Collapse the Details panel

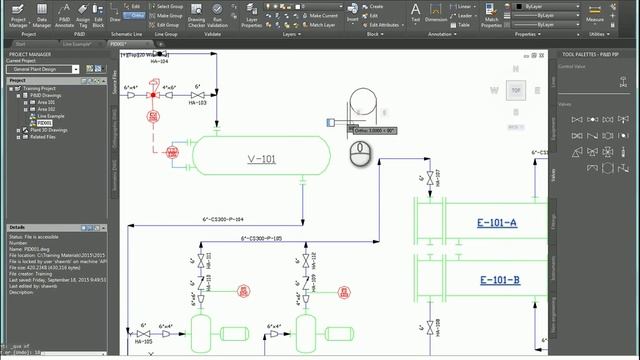104,227
